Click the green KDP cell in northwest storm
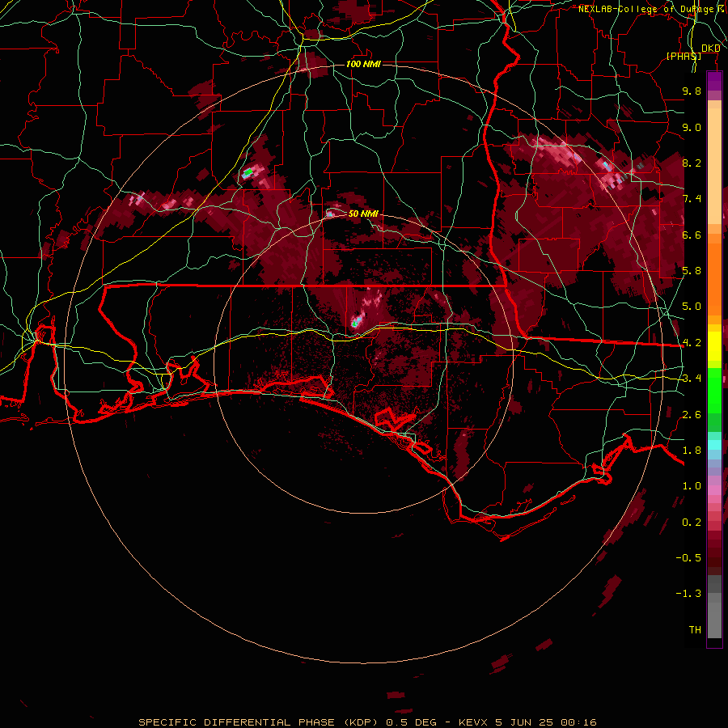 (248, 172)
